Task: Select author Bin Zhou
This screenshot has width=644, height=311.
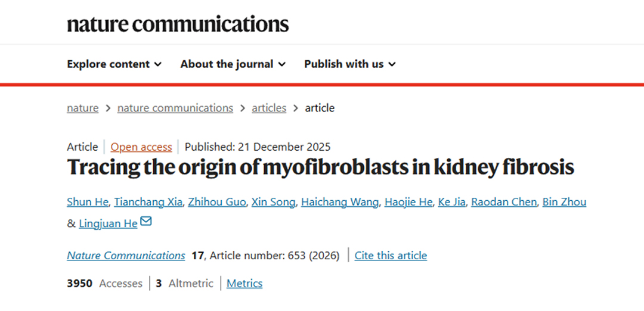Action: pyautogui.click(x=564, y=202)
